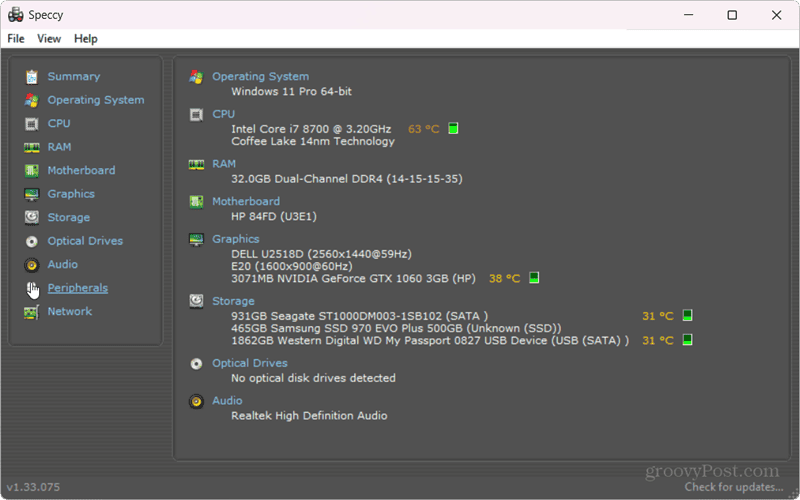
Task: Click the Audio icon in summary panel
Action: 196,401
